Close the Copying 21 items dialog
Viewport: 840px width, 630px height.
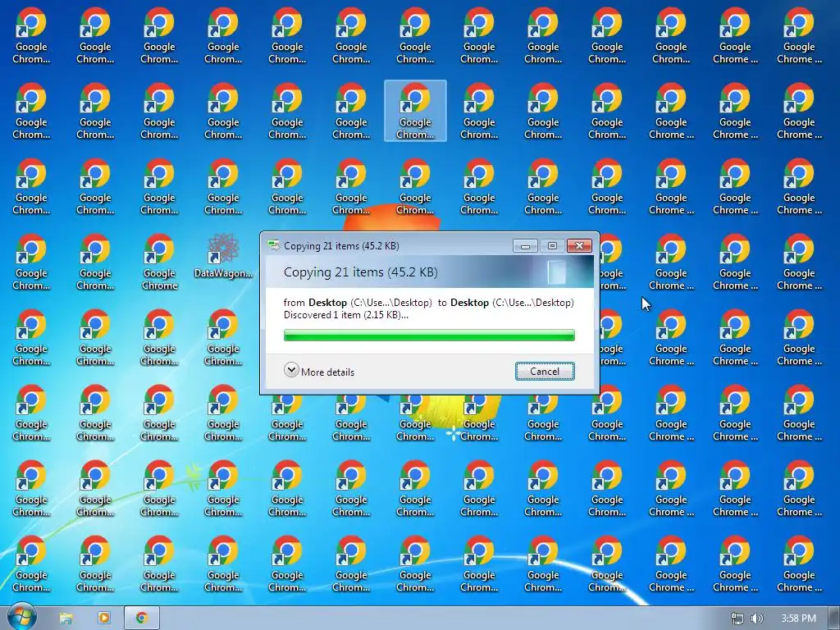click(579, 246)
